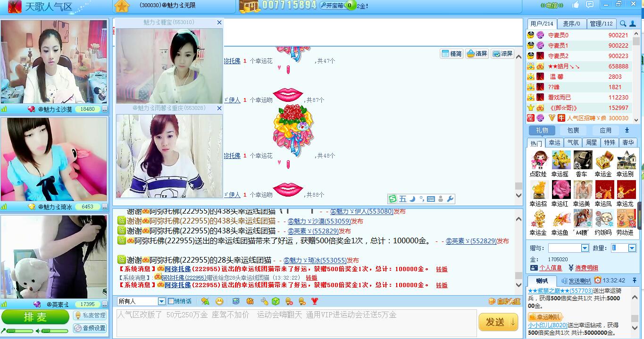Image resolution: width=644 pixels, height=339 pixels.
Task: Click the 发送 send button
Action: [x=499, y=322]
